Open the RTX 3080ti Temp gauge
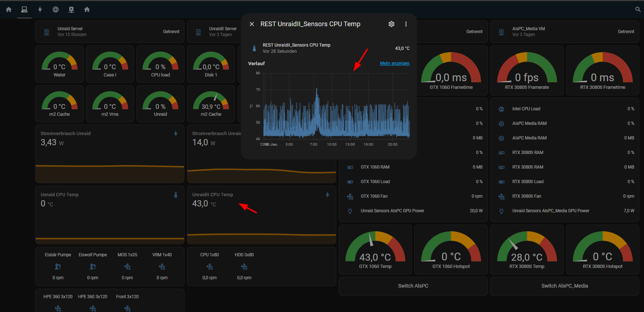 click(527, 249)
